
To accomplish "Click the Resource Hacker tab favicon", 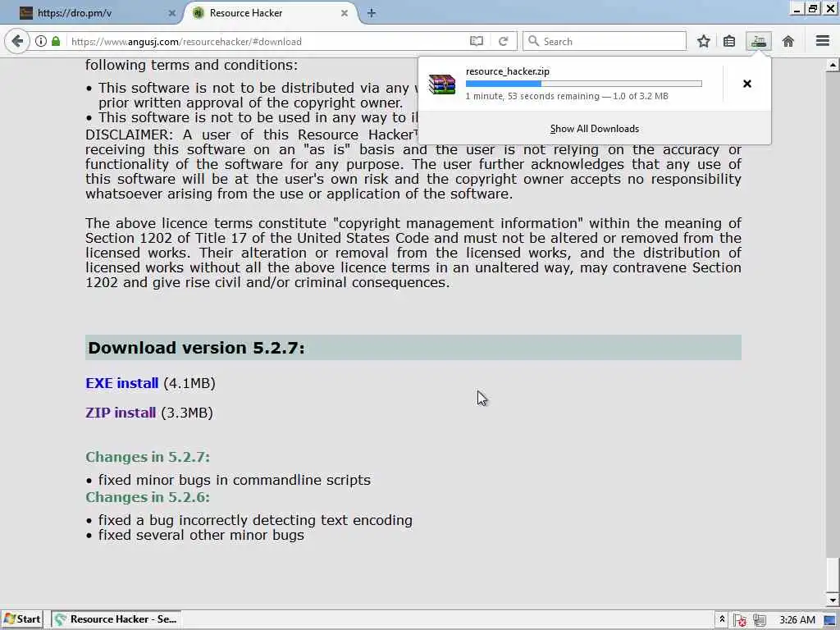I will tap(199, 13).
